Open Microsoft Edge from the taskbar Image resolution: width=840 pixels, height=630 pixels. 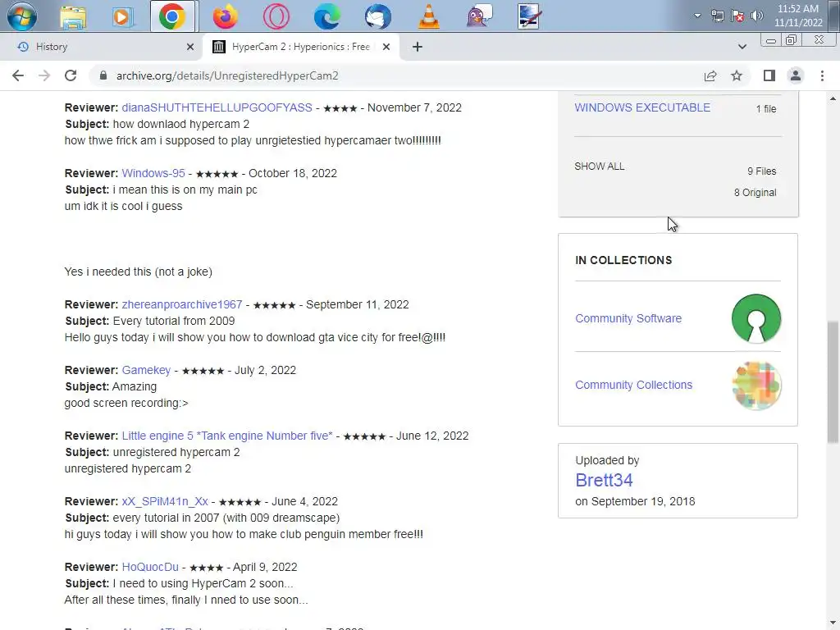point(326,16)
